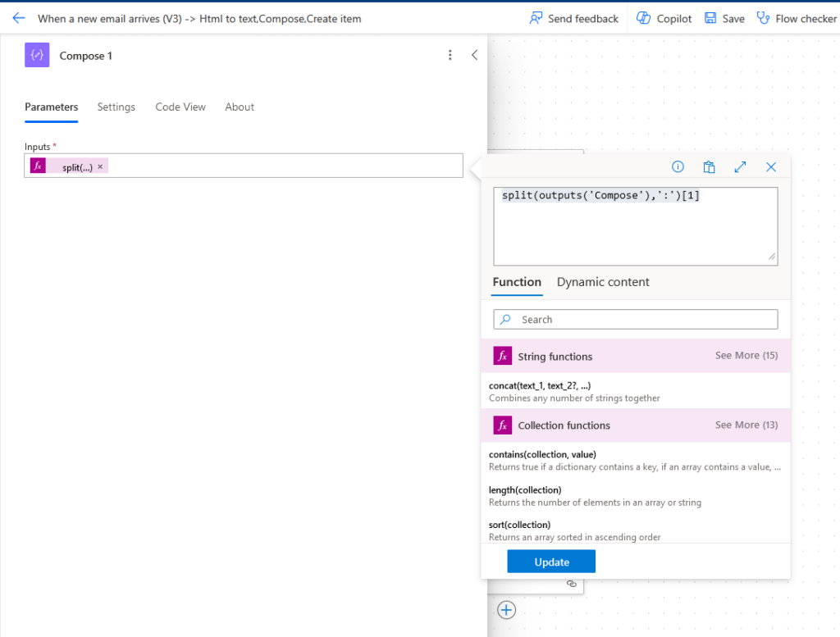Image resolution: width=840 pixels, height=637 pixels.
Task: Click the String functions header
Action: pyautogui.click(x=636, y=356)
